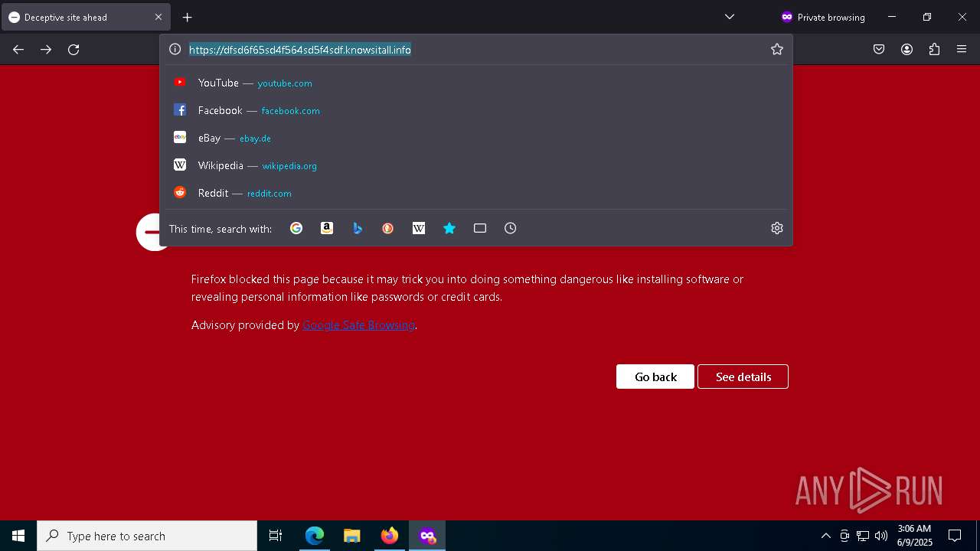Open the volume control icon

pyautogui.click(x=881, y=536)
